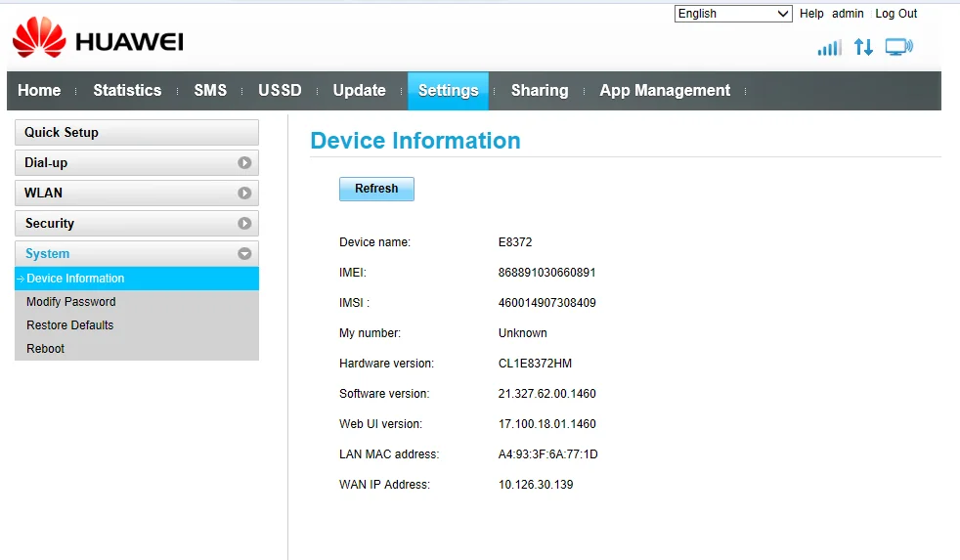Click WAN IP address 10.126.30.139
Viewport: 960px width, 560px height.
point(536,484)
